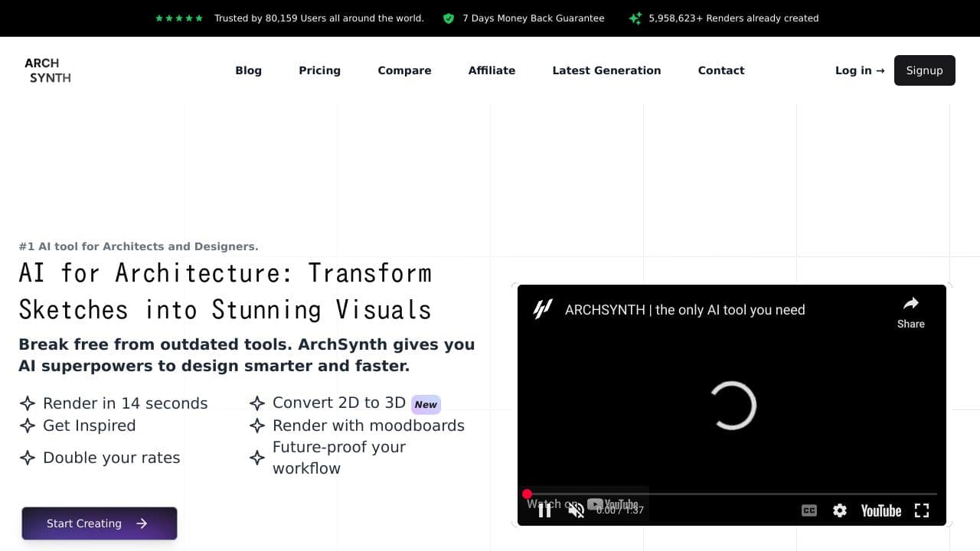Open video settings gear
980x551 pixels.
[x=840, y=510]
